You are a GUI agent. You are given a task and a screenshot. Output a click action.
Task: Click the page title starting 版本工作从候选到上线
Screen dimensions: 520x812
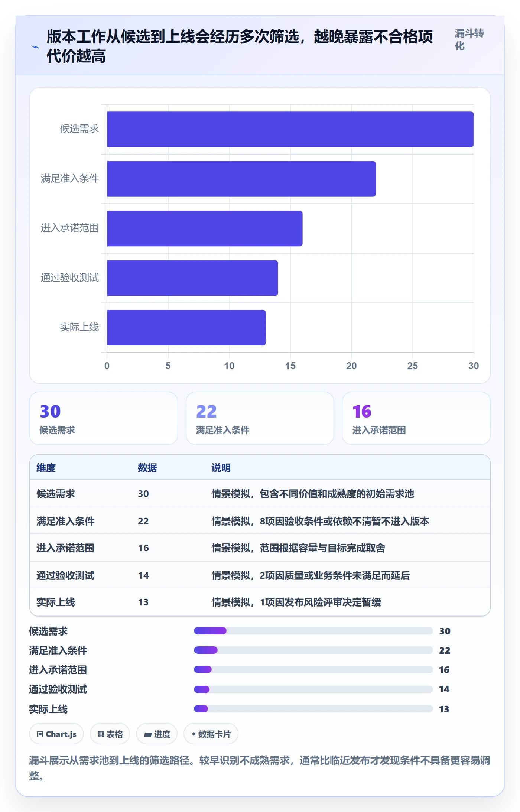pos(240,46)
